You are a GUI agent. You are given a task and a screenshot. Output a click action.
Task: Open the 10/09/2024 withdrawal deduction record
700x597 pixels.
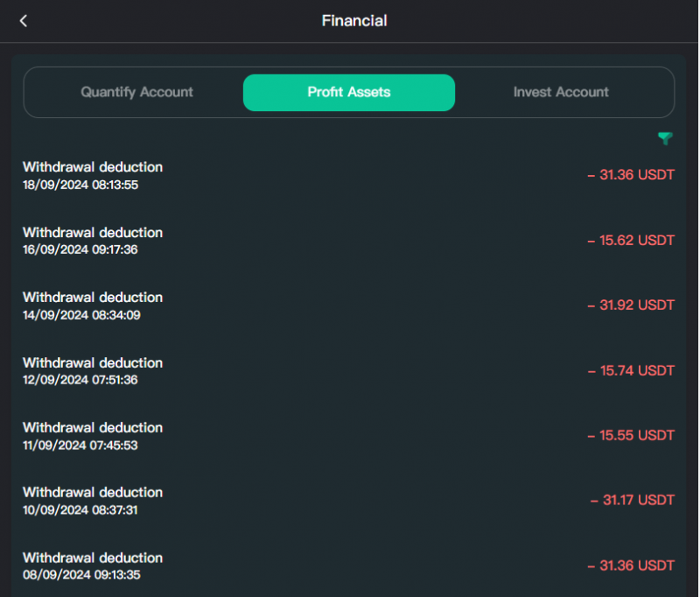(x=93, y=501)
